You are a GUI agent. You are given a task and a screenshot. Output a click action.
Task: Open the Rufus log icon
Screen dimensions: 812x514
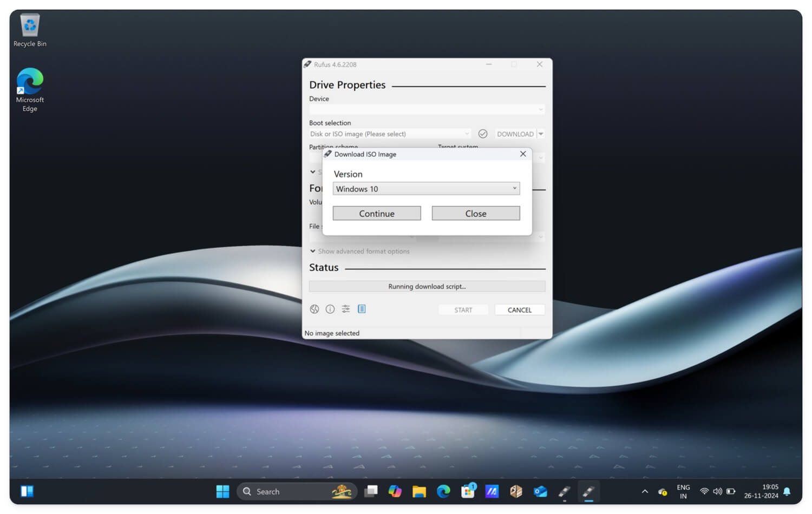(362, 309)
